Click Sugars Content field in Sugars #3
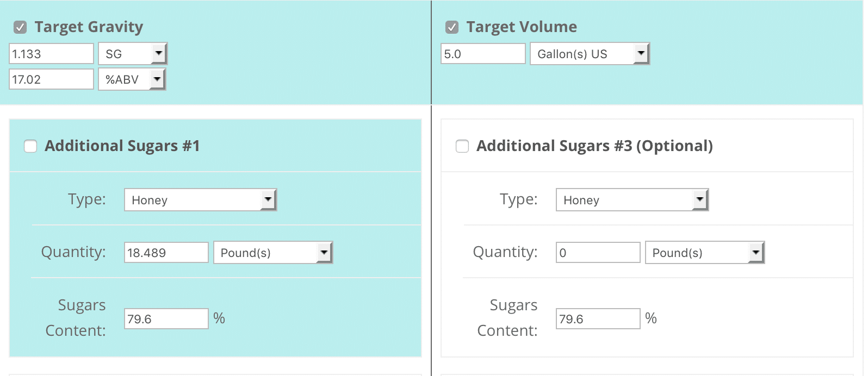Viewport: 868px width, 376px height. [598, 319]
